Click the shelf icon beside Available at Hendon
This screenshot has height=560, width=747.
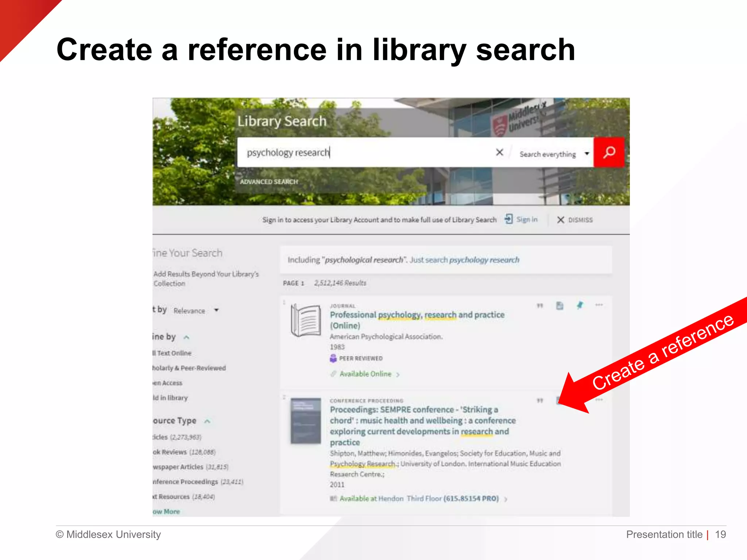point(333,498)
